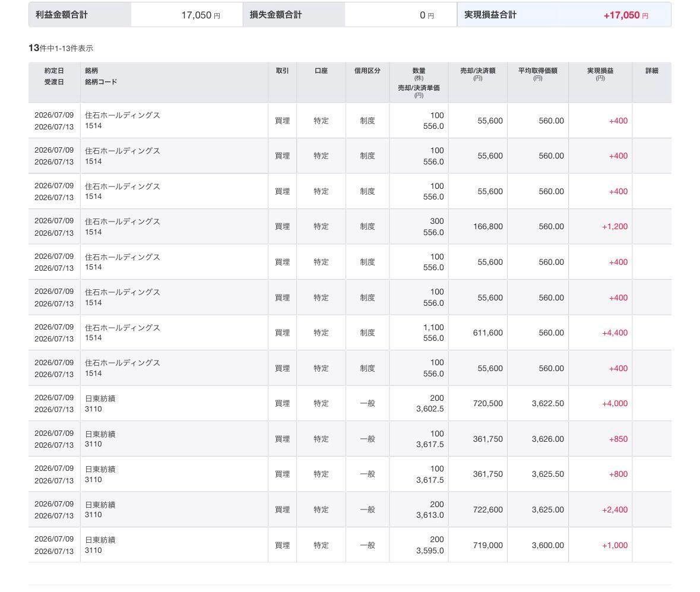Screen dimensions: 700x592
Task: Select the +1,200 realized profit cell
Action: click(615, 226)
